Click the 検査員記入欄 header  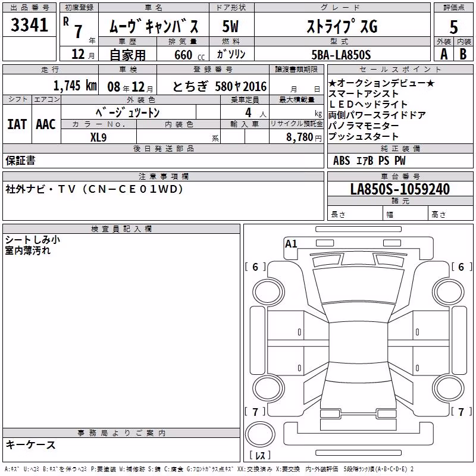[x=121, y=229]
